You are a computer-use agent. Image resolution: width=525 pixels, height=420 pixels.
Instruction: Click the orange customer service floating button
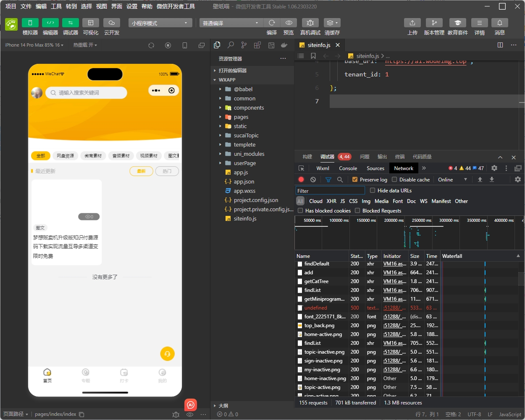coord(167,354)
